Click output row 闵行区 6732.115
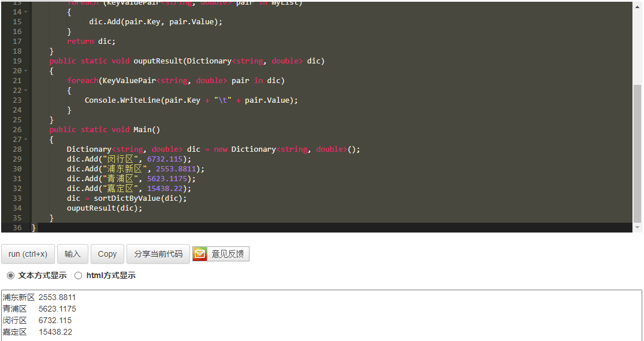 tap(37, 320)
